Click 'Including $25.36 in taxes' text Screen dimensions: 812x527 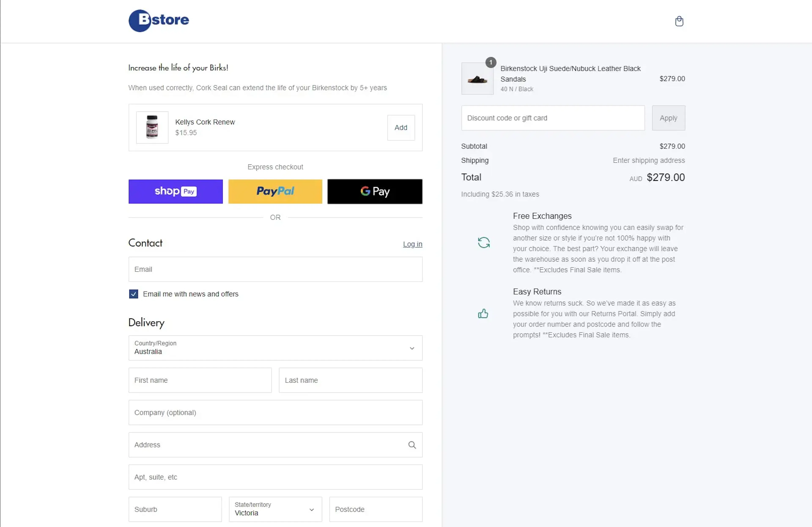500,194
